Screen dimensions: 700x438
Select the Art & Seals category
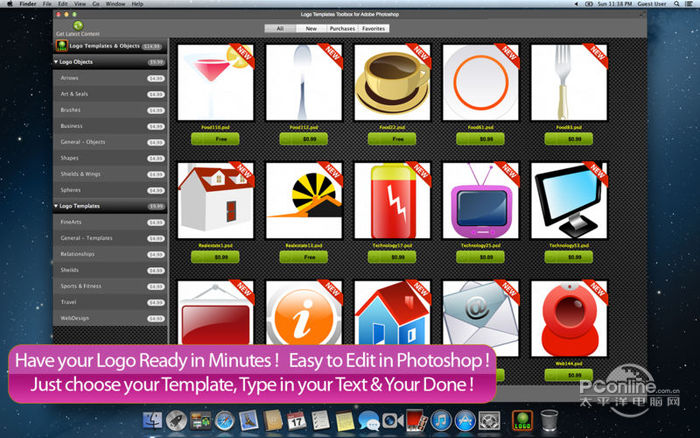point(110,94)
